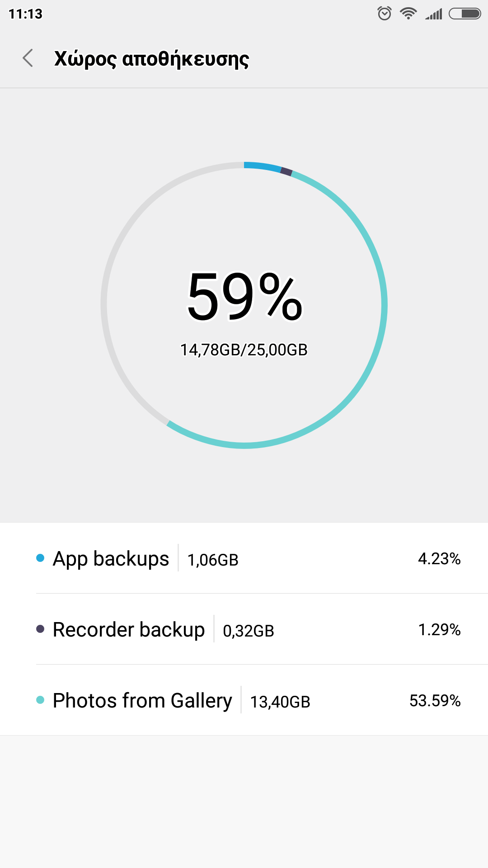This screenshot has width=488, height=868.
Task: Tap the teal Photos from Gallery dot
Action: point(40,700)
